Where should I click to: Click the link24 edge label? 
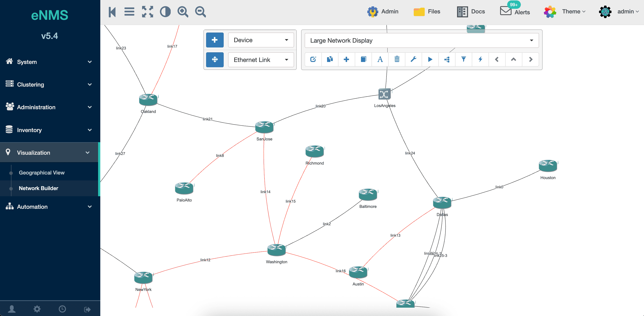(410, 153)
